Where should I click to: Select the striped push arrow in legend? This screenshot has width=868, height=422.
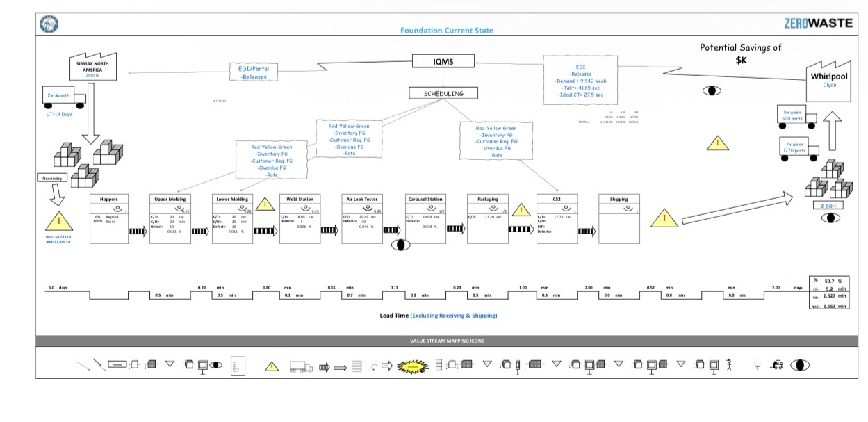coord(324,367)
